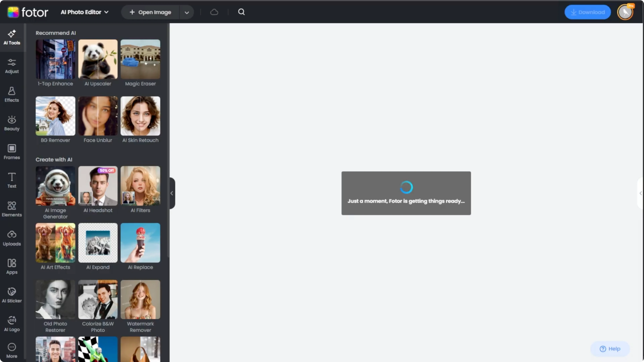Click the smiling man city thumbnail
The width and height of the screenshot is (644, 362).
[55, 349]
